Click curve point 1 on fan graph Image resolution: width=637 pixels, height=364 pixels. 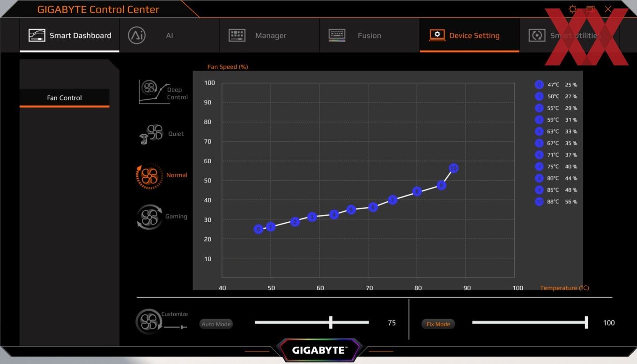point(271,226)
